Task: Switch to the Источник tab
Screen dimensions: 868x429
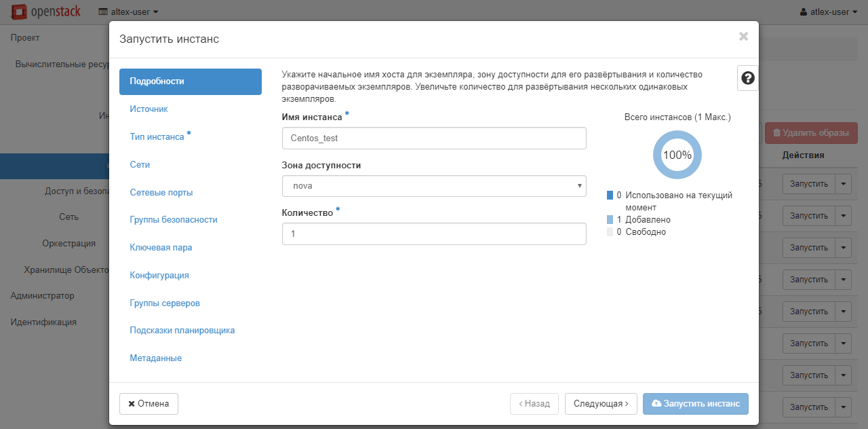Action: coord(149,109)
